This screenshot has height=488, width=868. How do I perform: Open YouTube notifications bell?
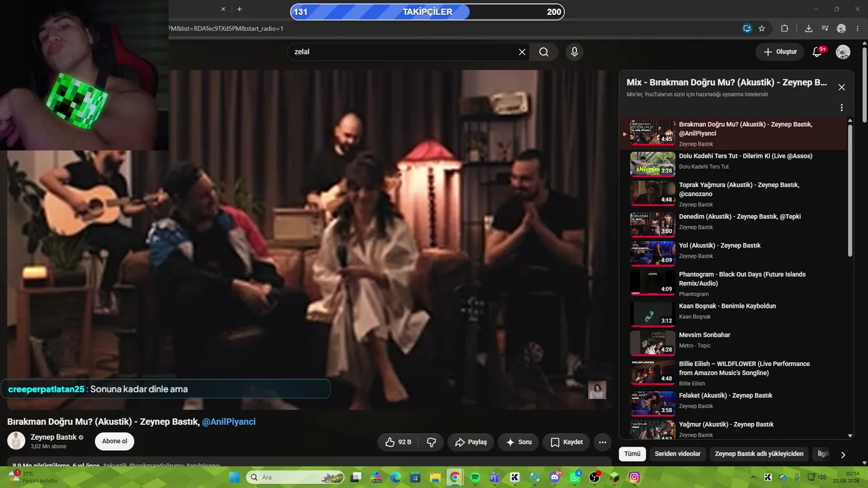click(x=817, y=52)
